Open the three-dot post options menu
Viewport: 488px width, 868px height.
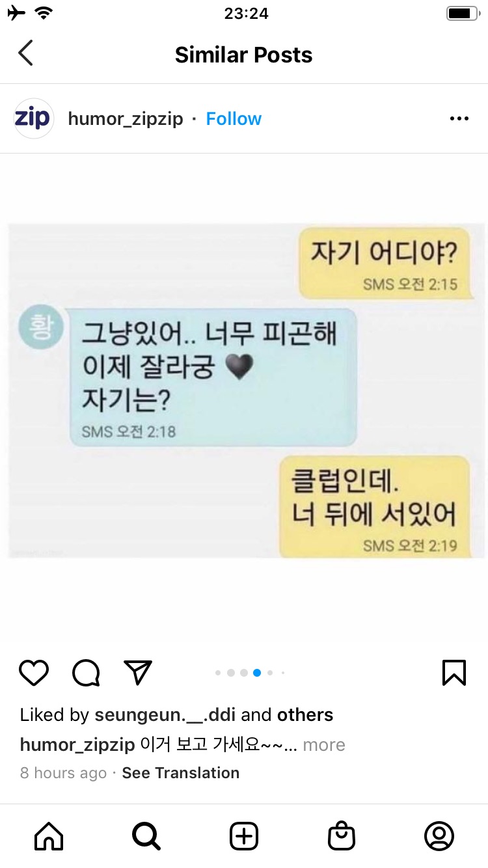coord(459,118)
